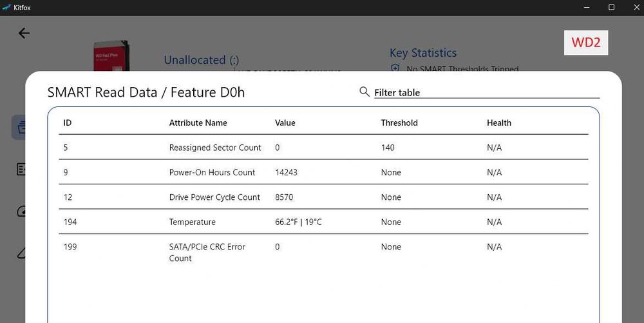Minimize the Kitfox window

pyautogui.click(x=587, y=7)
